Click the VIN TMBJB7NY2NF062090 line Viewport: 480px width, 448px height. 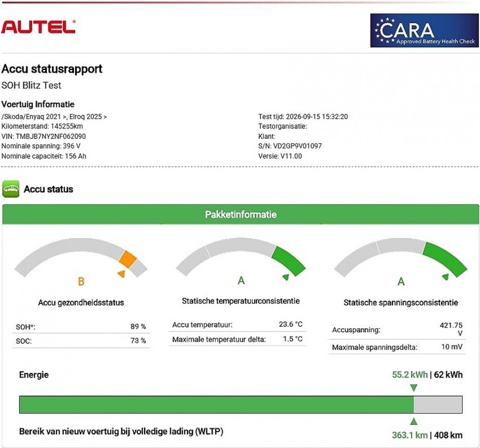tap(44, 136)
